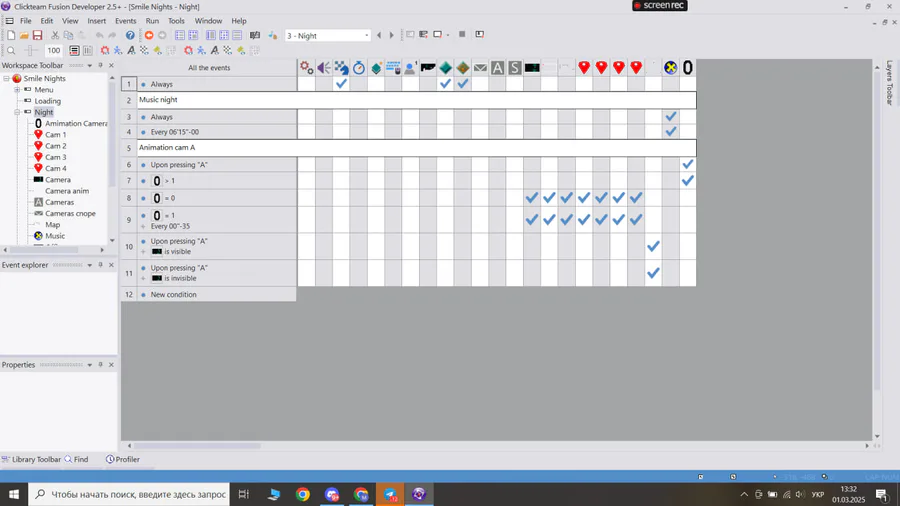Viewport: 900px width, 506px height.
Task: Toggle the first checkmark in row 8
Action: point(532,198)
